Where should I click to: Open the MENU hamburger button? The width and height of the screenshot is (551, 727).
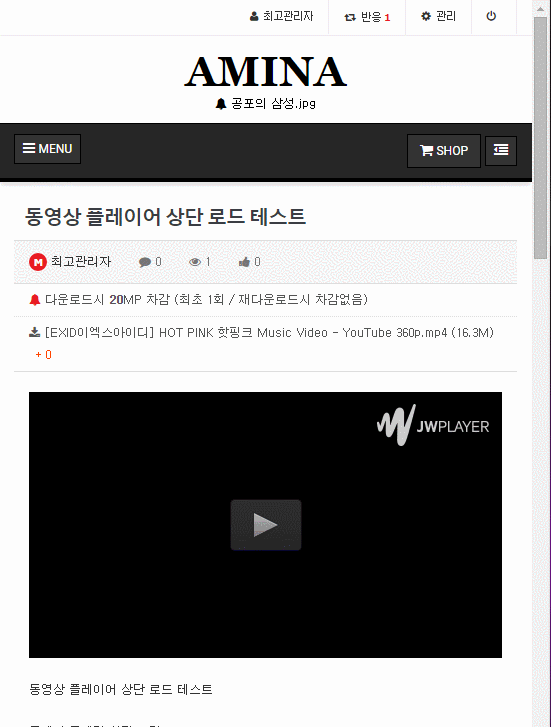click(47, 149)
